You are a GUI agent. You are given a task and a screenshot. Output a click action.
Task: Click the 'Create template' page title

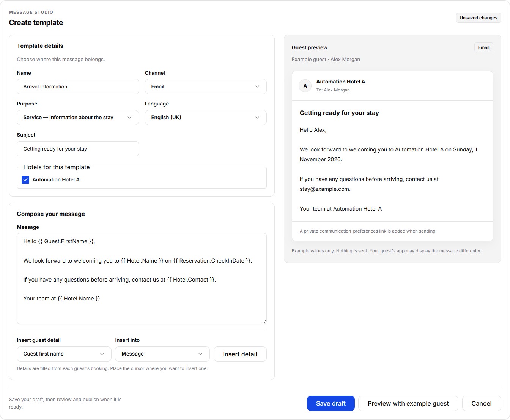pyautogui.click(x=36, y=23)
